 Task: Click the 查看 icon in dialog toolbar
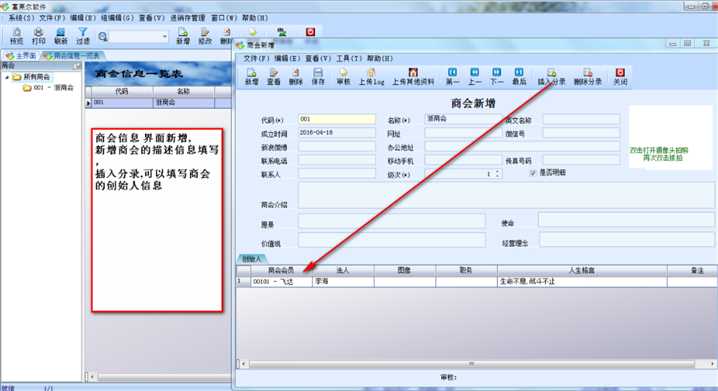273,76
